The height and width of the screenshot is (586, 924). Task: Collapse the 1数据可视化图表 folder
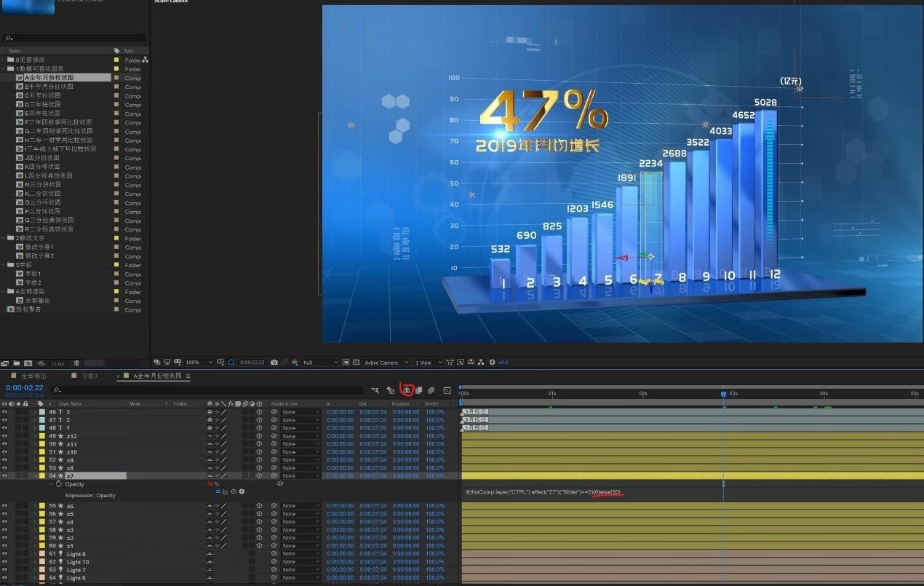pos(4,68)
